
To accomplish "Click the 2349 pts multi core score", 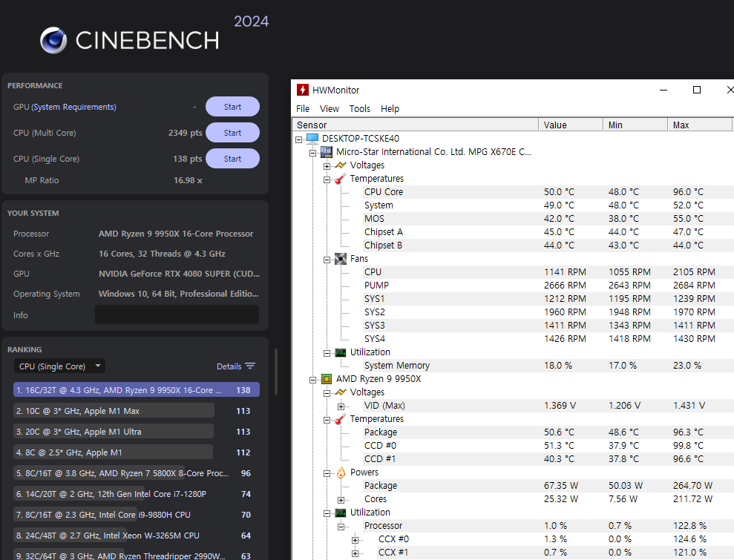I will tap(186, 133).
